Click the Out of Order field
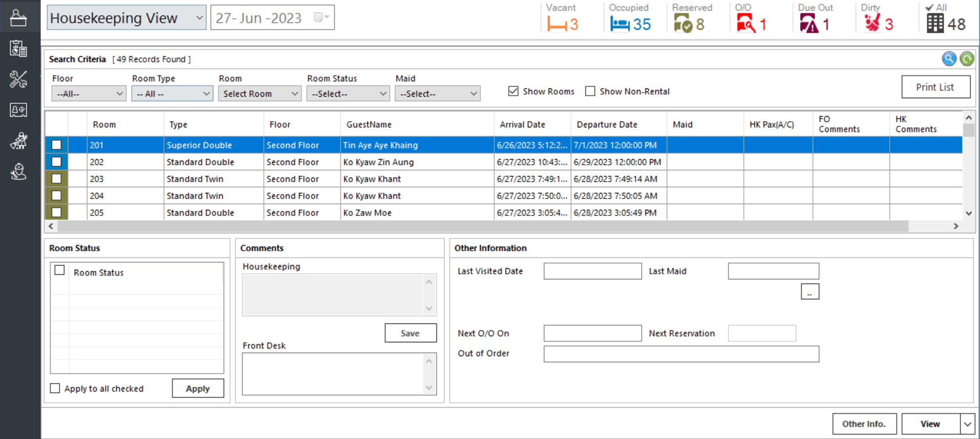Image resolution: width=980 pixels, height=439 pixels. coord(681,354)
